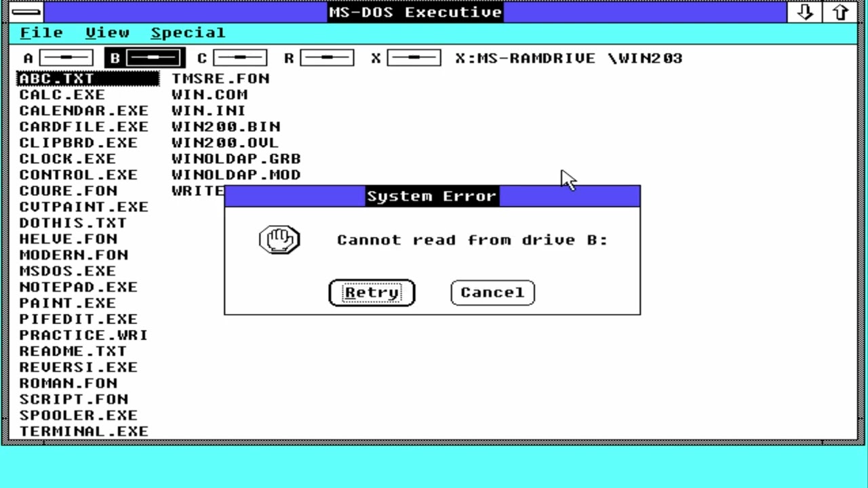
Task: Select CARDFILE.EXE file
Action: (83, 127)
